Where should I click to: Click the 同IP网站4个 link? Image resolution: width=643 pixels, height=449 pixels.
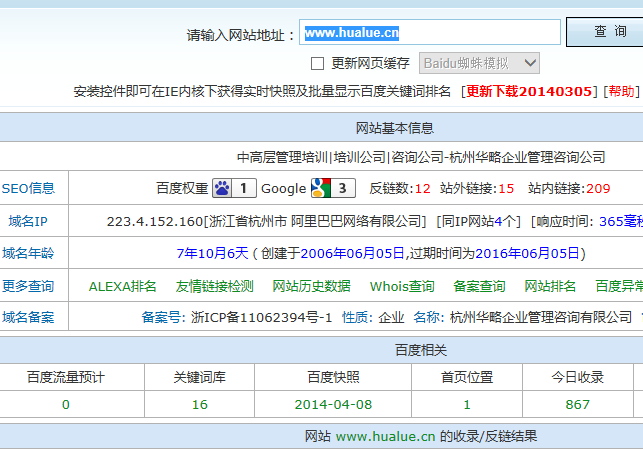pos(479,221)
